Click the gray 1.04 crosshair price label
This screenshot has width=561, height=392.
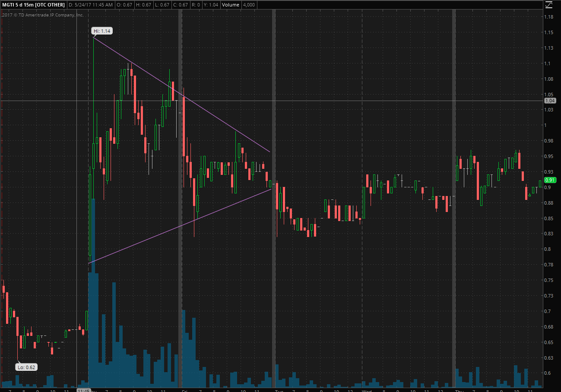click(x=550, y=101)
